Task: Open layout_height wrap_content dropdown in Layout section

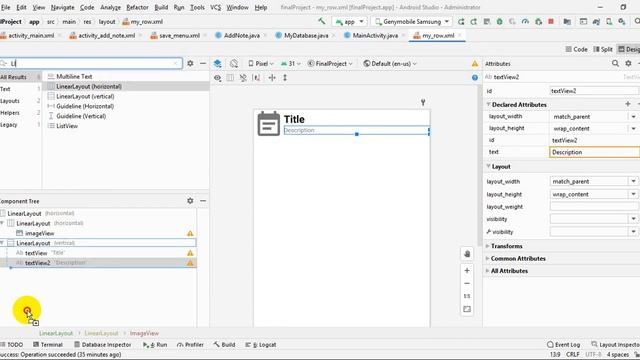Action: (x=633, y=194)
